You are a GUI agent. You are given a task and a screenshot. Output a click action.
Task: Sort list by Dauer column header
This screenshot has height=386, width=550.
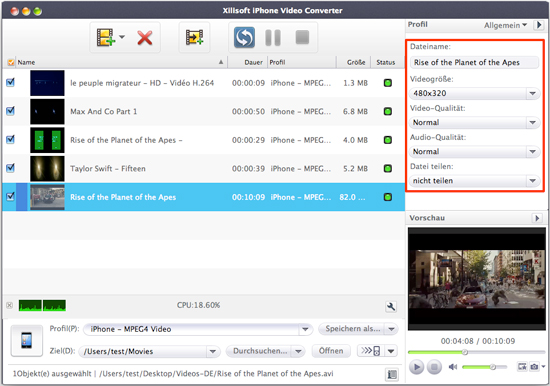[248, 62]
